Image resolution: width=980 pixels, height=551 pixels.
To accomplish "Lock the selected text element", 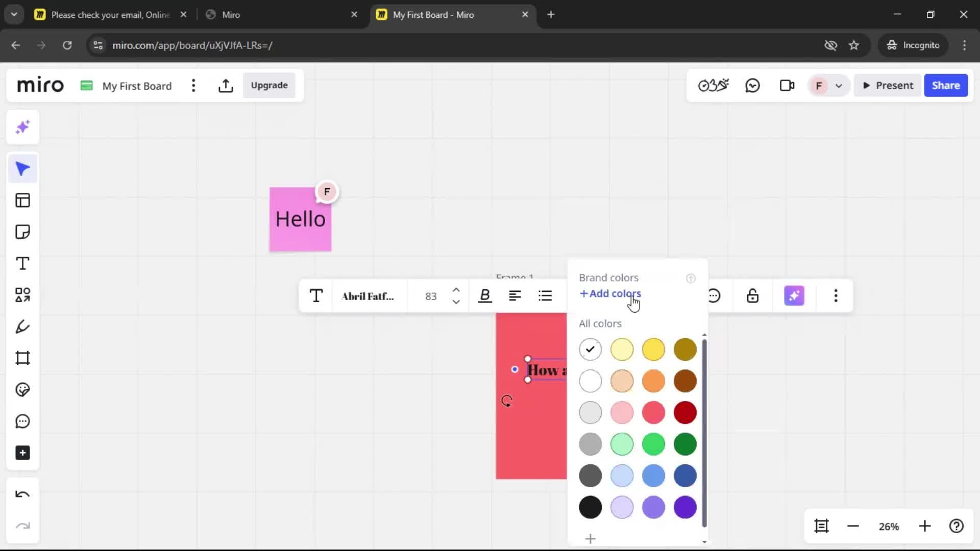I will click(752, 296).
